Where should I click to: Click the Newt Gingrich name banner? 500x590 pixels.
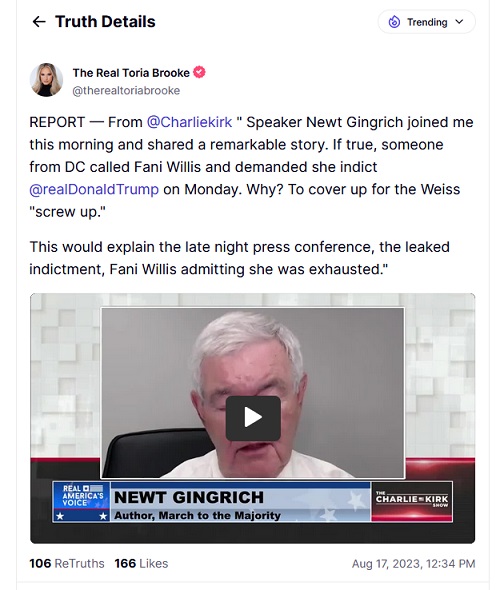coord(241,502)
